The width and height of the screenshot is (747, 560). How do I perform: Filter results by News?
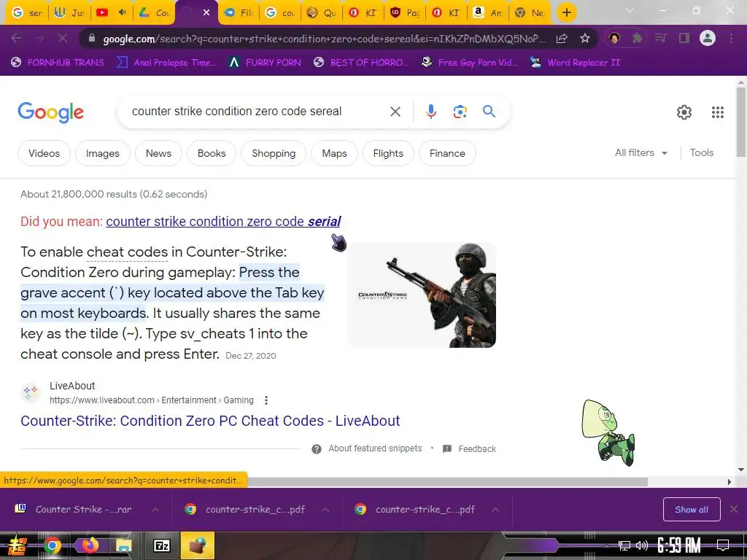(158, 153)
